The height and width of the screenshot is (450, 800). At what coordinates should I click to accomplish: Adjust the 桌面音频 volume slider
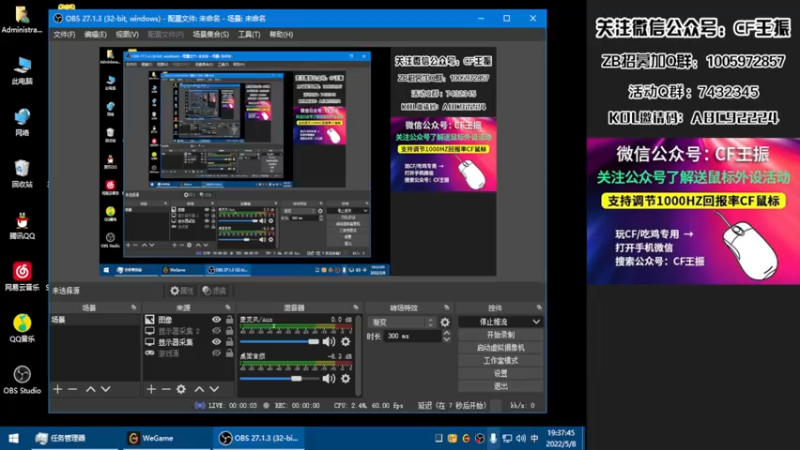[279, 378]
